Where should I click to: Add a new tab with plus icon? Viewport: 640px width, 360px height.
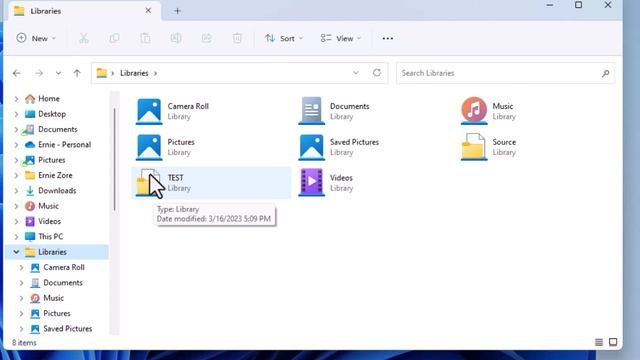[x=177, y=11]
